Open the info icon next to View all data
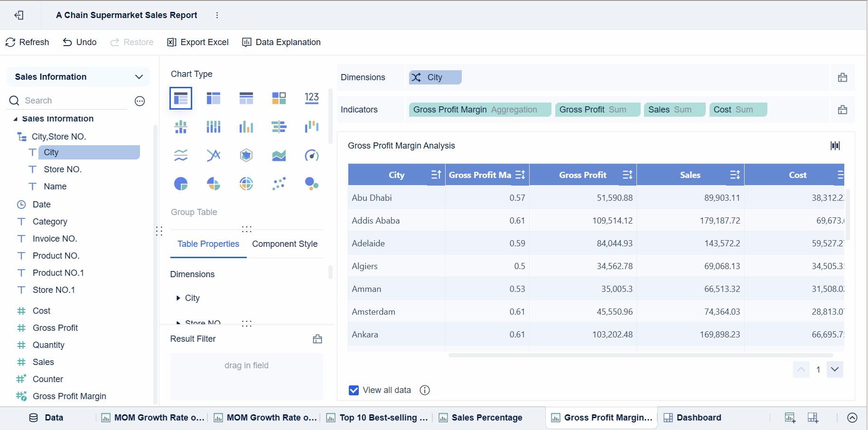The image size is (868, 430). [425, 390]
